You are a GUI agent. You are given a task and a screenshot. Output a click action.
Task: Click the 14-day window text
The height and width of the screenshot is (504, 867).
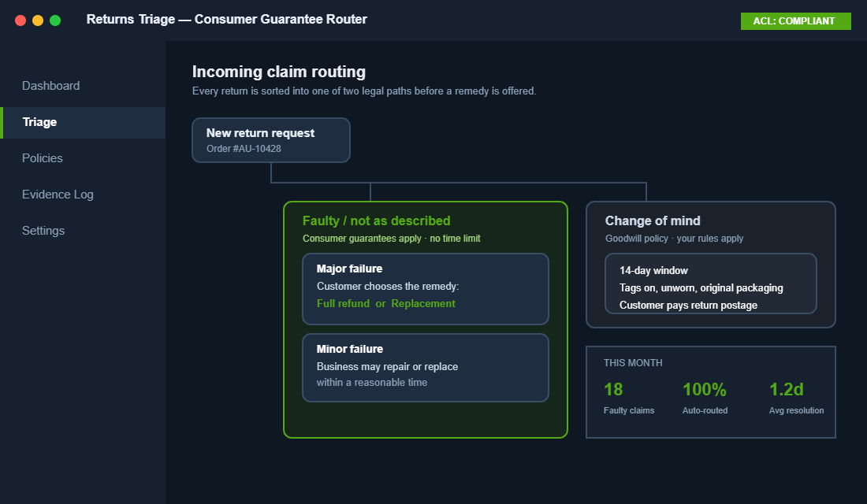pos(653,270)
